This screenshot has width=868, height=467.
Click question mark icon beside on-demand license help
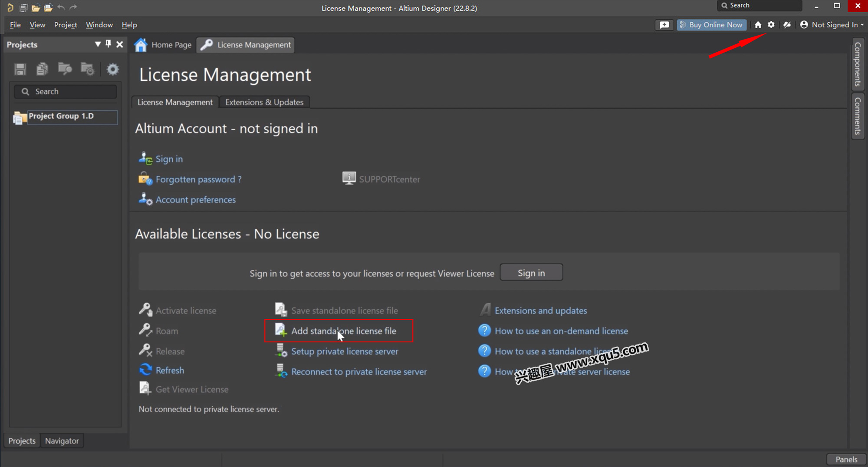(484, 331)
